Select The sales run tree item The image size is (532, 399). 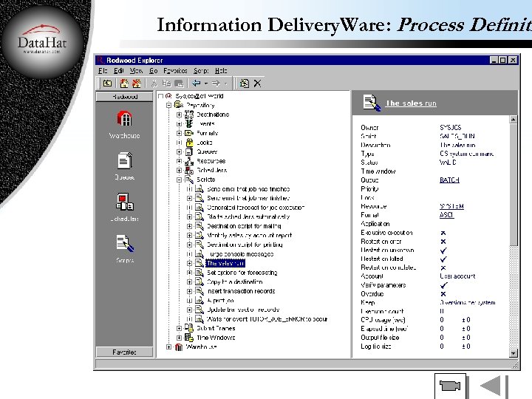pyautogui.click(x=225, y=263)
